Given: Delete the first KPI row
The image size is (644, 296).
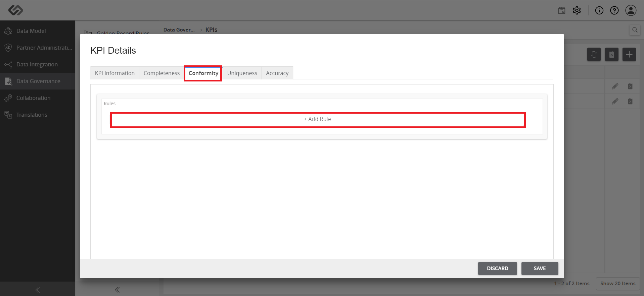Looking at the screenshot, I should pos(630,86).
